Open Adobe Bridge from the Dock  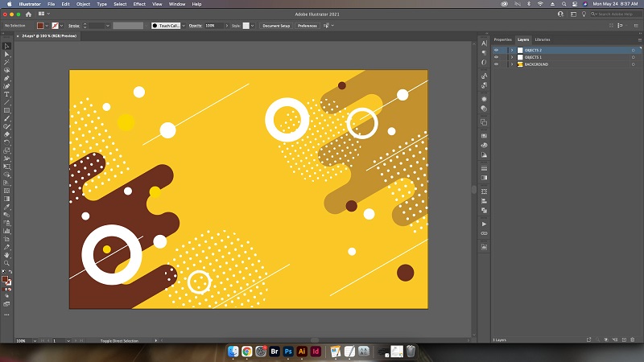pyautogui.click(x=275, y=352)
